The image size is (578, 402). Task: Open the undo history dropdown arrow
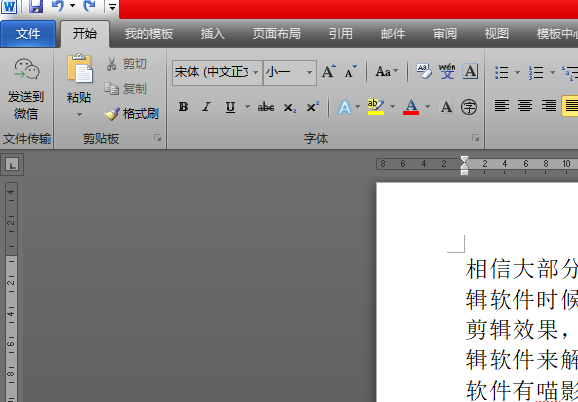(x=72, y=6)
